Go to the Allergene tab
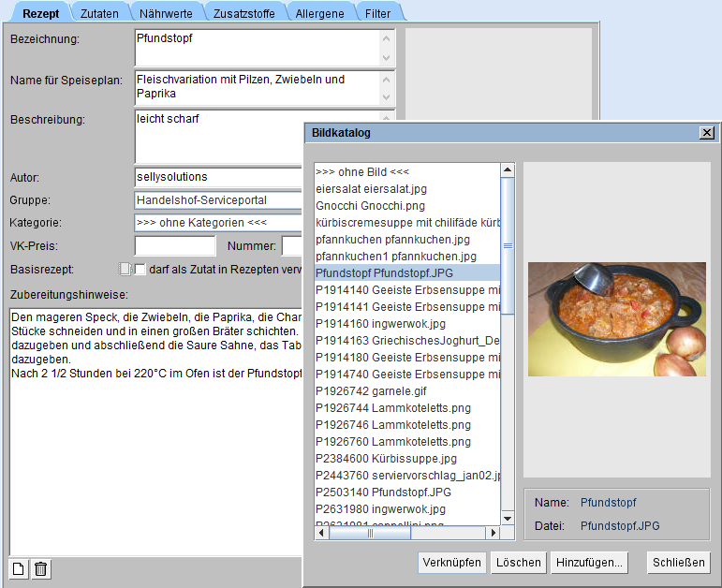Screen dimensions: 722x588 [x=319, y=13]
